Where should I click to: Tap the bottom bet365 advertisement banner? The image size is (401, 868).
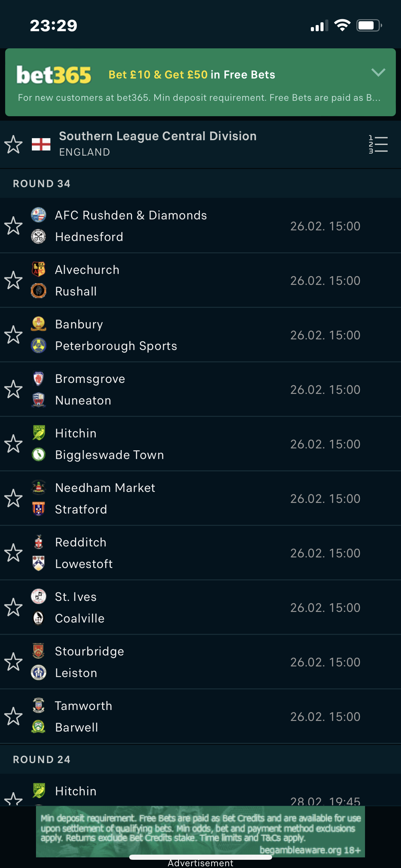tap(200, 832)
